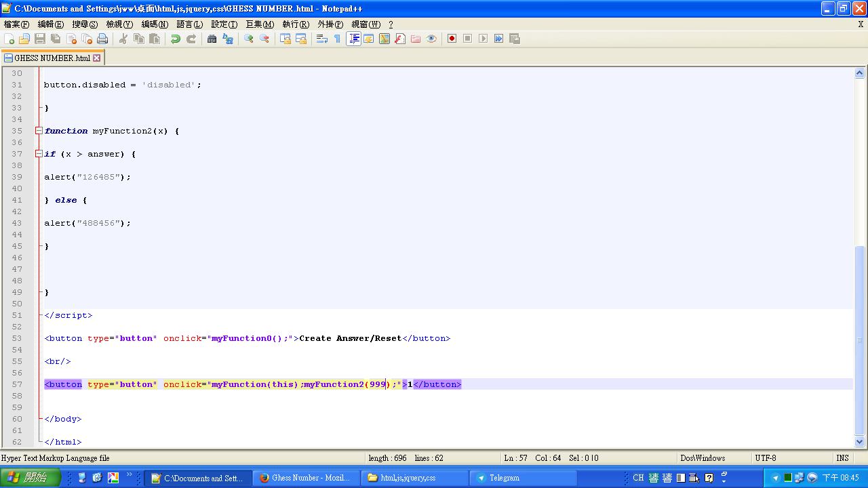Open the 視窗 (Window) menu

coord(366,24)
